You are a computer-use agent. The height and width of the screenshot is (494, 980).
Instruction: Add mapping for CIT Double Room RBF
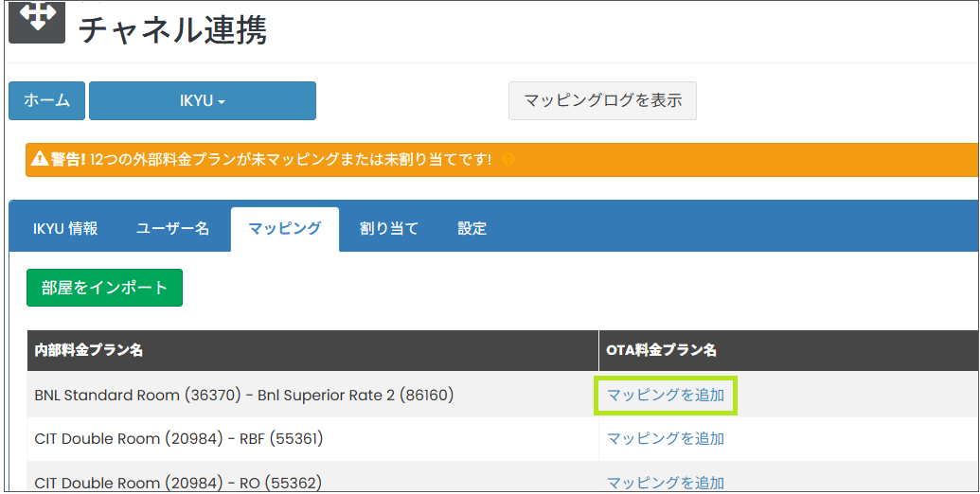click(665, 438)
